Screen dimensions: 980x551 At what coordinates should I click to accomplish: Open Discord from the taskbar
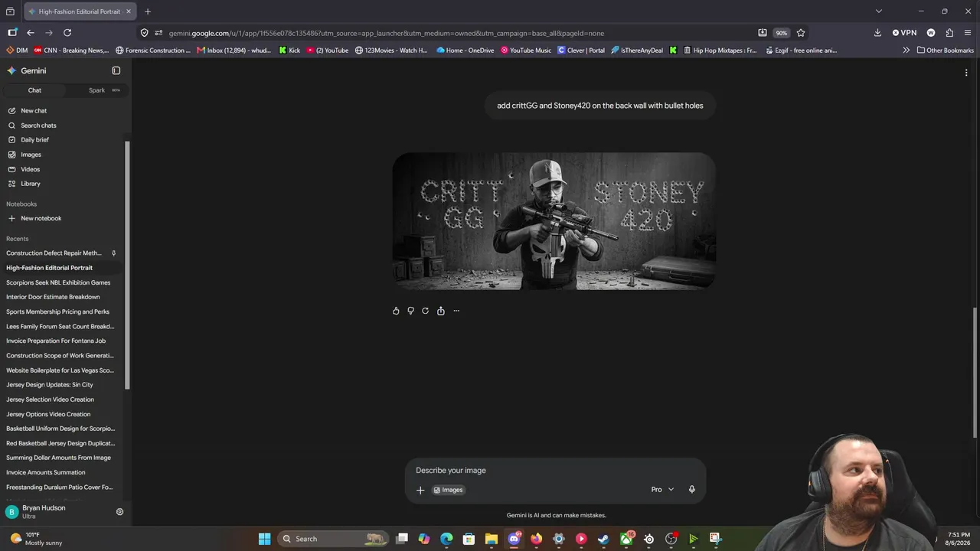click(514, 539)
